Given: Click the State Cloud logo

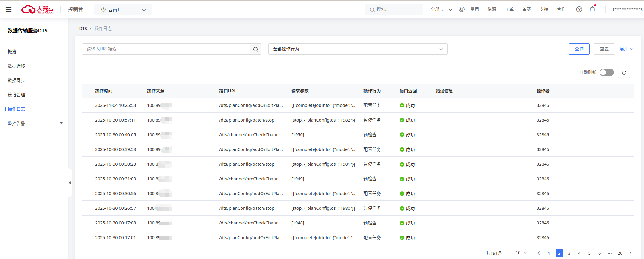Looking at the screenshot, I should 37,9.
